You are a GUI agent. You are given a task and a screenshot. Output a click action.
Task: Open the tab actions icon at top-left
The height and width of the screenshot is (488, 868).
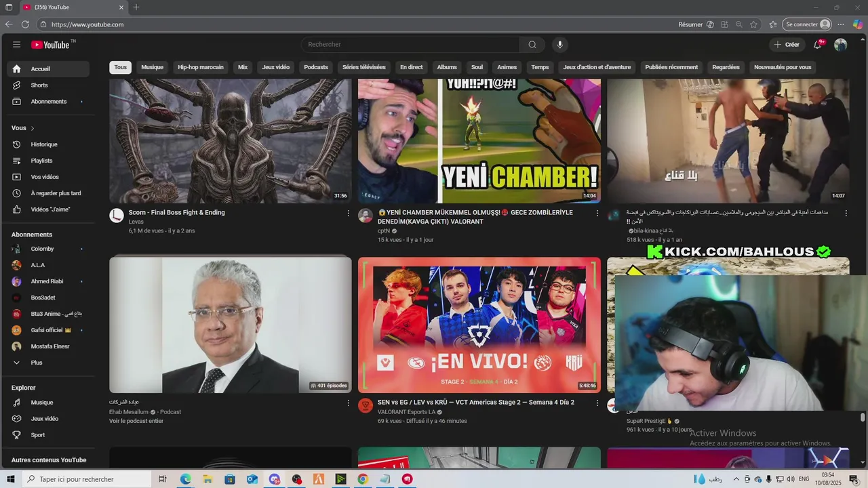pyautogui.click(x=9, y=7)
